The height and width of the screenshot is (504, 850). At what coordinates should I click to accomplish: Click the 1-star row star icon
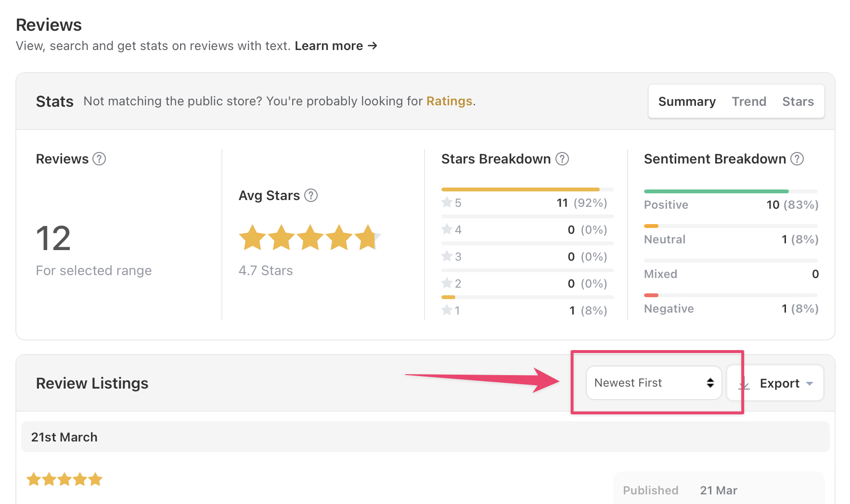click(447, 310)
